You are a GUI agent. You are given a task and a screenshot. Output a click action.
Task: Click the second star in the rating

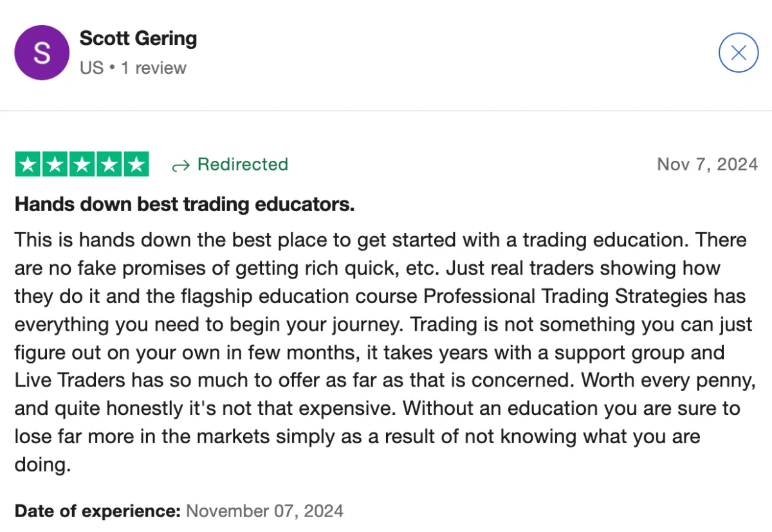point(55,164)
